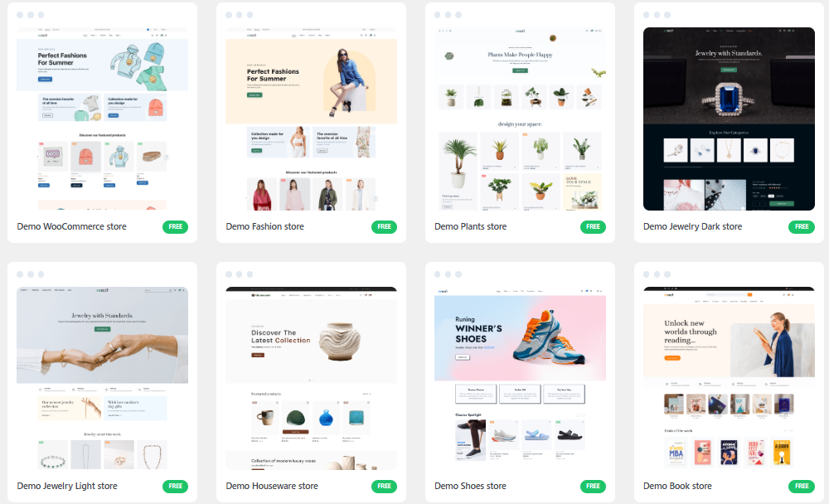Viewport: 829px width, 504px height.
Task: Click the Demo Plants store title
Action: (471, 226)
